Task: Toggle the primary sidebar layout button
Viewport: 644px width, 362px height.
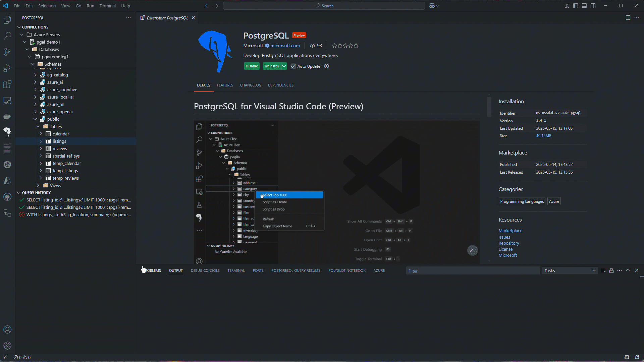Action: pyautogui.click(x=576, y=6)
